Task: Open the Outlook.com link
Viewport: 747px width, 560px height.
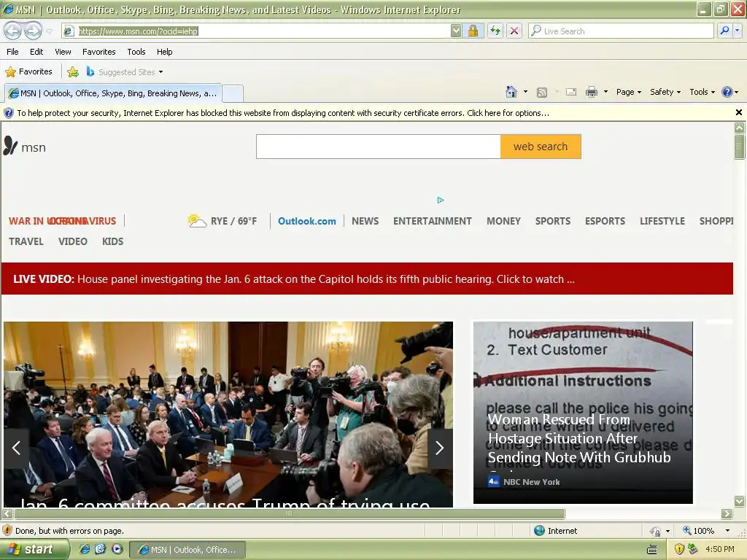Action: (307, 221)
